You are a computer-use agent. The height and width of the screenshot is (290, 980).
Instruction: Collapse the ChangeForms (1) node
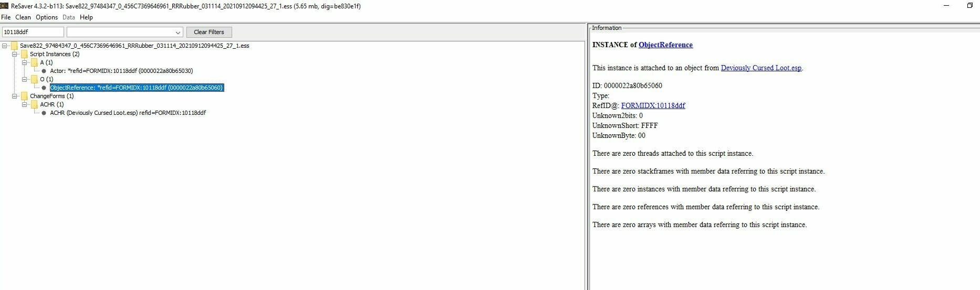tap(15, 96)
